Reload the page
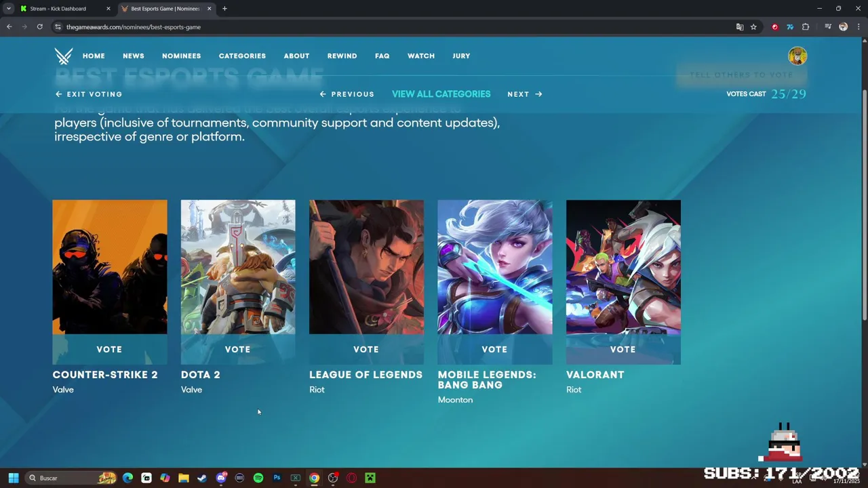 point(40,27)
